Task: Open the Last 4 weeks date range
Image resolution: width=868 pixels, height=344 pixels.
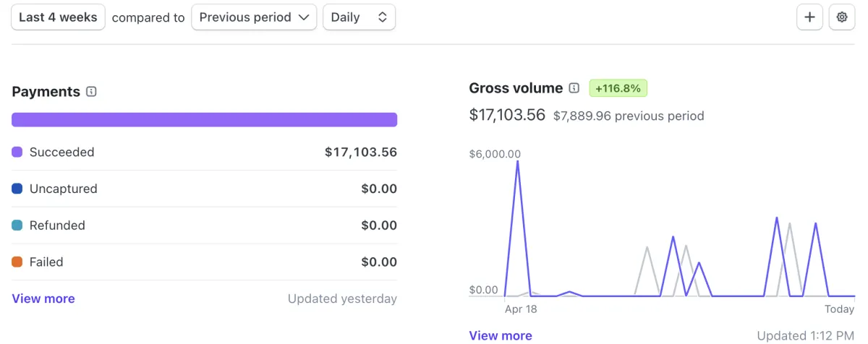Action: [x=58, y=17]
